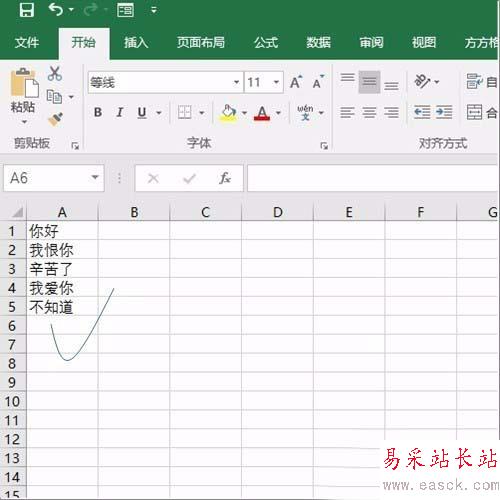Align text left
Viewport: 500px width, 500px height.
(347, 113)
